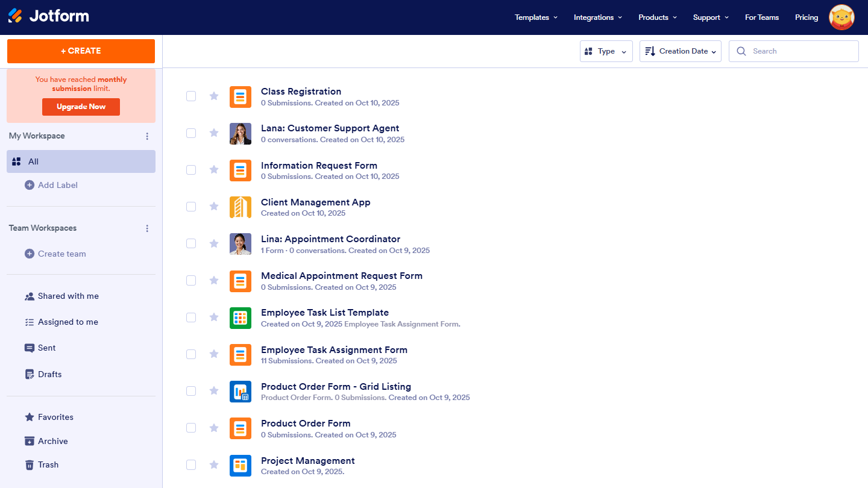Open the Class Registration form title
This screenshot has height=488, width=868.
pyautogui.click(x=301, y=92)
